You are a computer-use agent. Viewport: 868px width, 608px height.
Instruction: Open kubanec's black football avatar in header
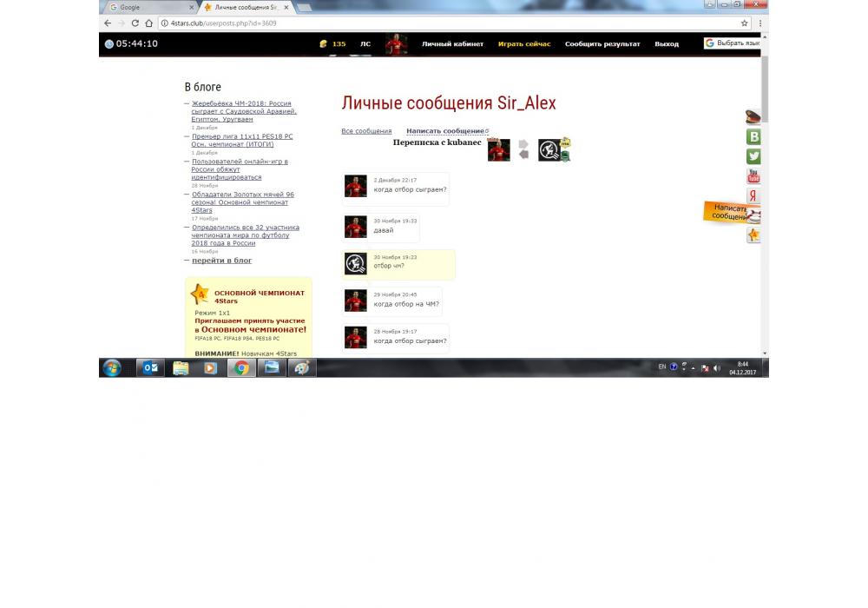click(x=549, y=150)
